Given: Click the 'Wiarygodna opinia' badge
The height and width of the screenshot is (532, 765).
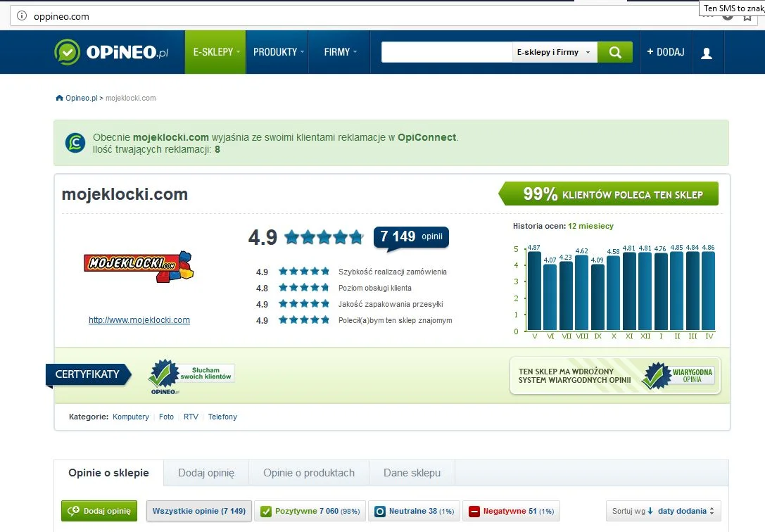Looking at the screenshot, I should click(x=678, y=376).
